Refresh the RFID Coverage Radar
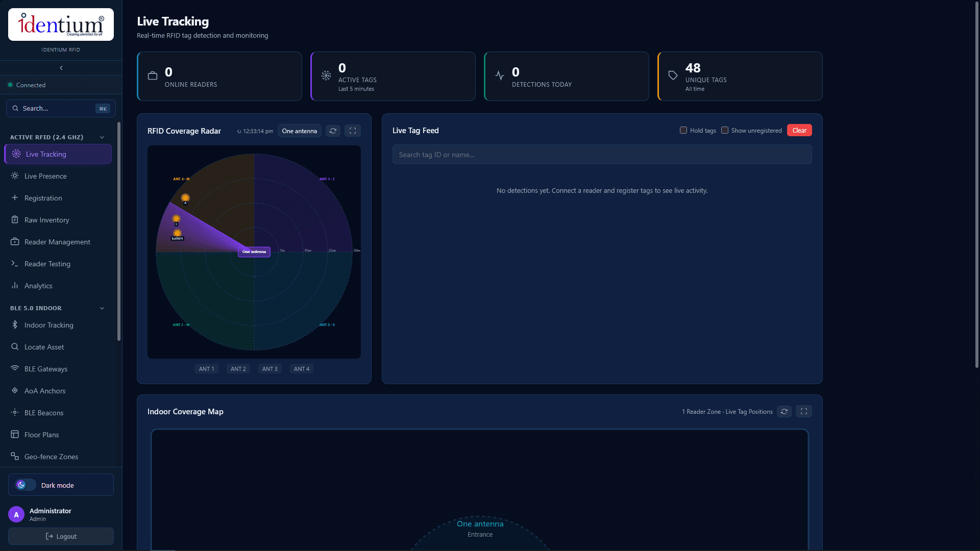This screenshot has width=980, height=551. (x=333, y=131)
